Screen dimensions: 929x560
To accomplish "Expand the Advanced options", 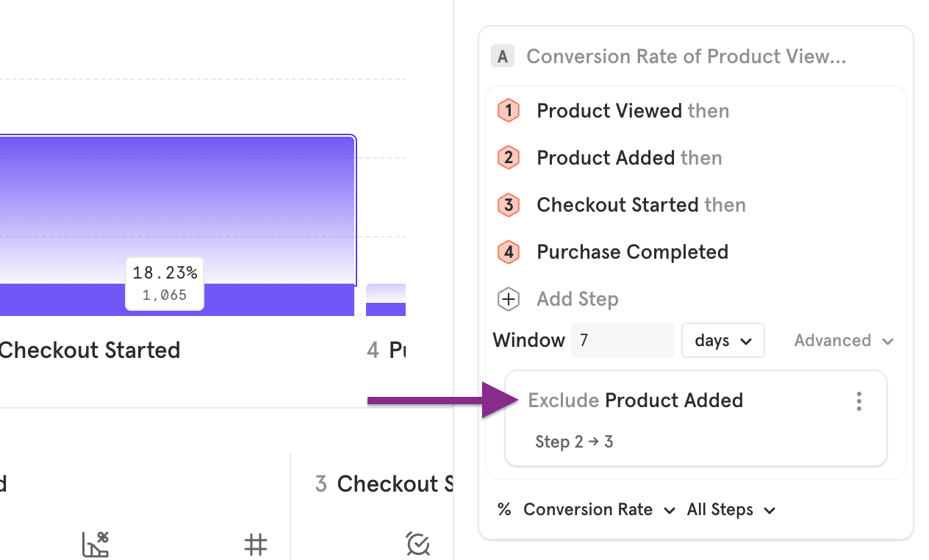I will [x=842, y=340].
